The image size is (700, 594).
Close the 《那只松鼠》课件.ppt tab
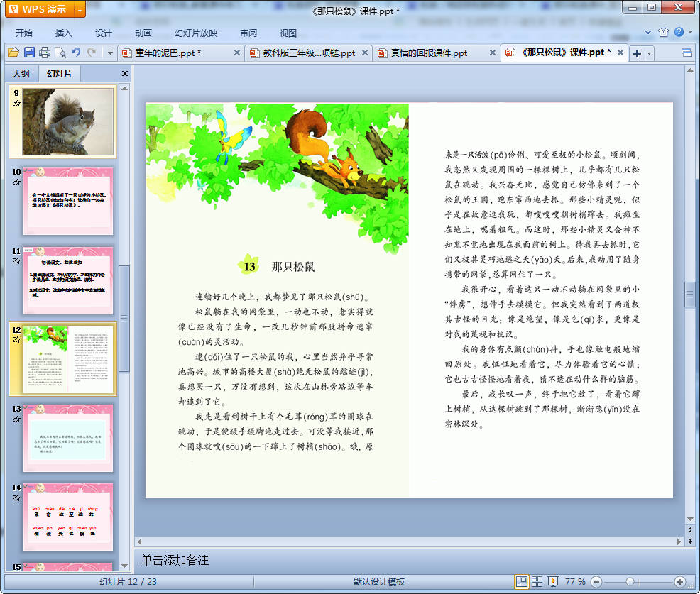620,53
